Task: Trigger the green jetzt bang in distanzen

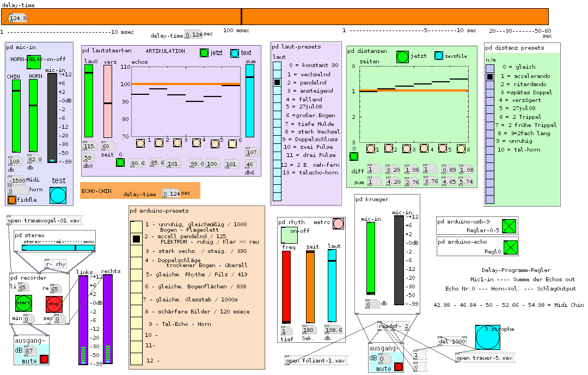Action: tap(402, 56)
